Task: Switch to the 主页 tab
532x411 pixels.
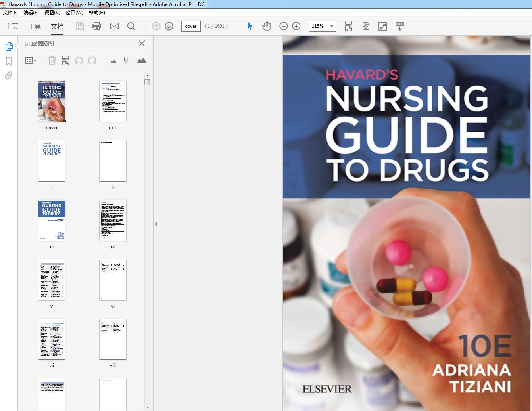Action: point(12,26)
